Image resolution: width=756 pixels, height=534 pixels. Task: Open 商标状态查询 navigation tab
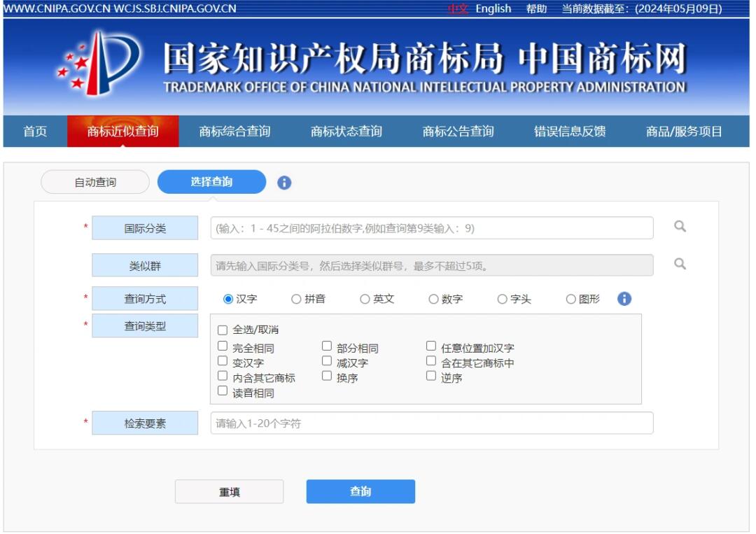pyautogui.click(x=346, y=131)
